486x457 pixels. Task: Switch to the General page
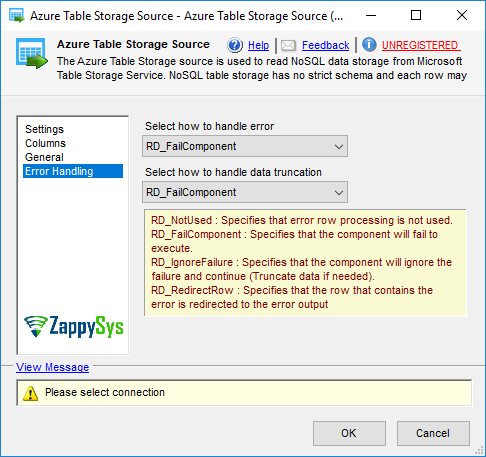44,157
